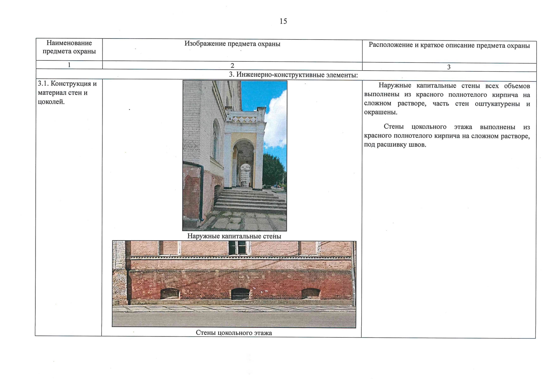Click column number 2 cell
The image size is (555, 392).
(232, 66)
